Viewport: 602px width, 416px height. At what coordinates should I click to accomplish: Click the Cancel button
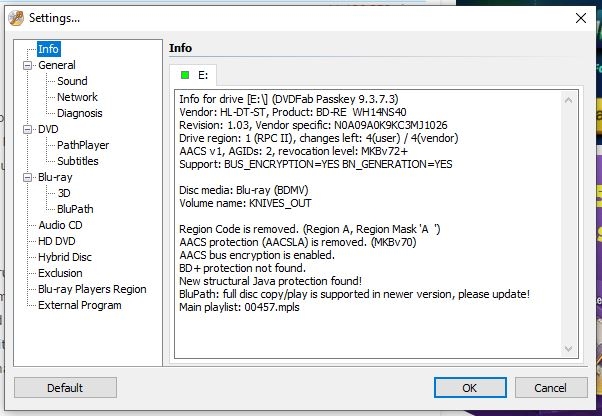pyautogui.click(x=551, y=388)
